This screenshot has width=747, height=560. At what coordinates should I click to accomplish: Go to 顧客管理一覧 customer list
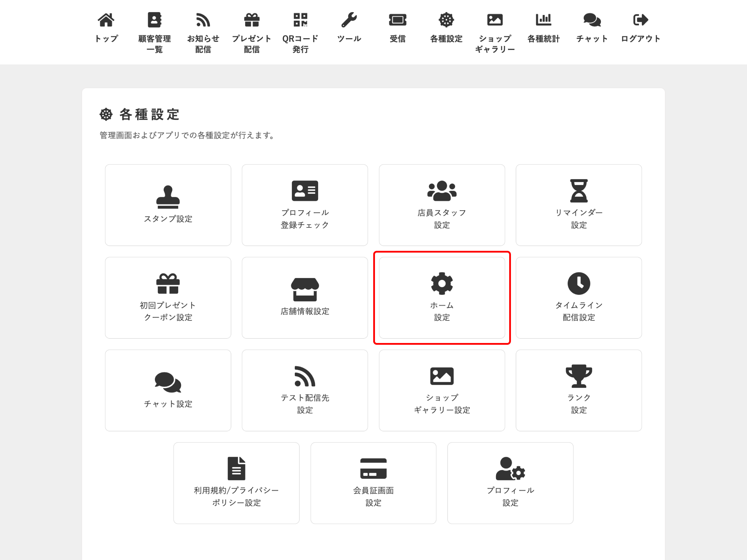154,30
